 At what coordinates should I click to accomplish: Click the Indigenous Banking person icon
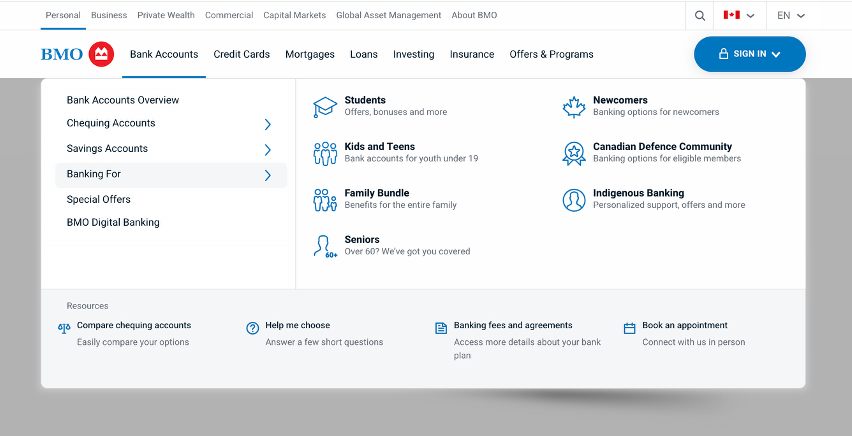coord(574,200)
